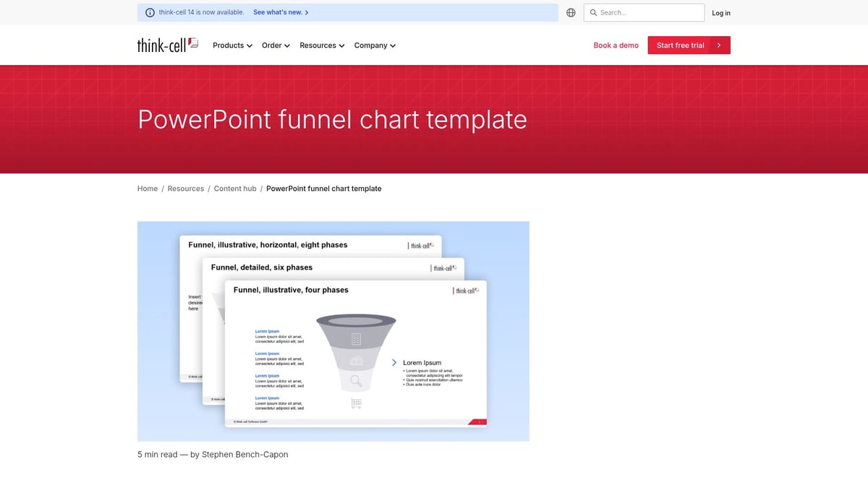Select the globe language icon

point(571,12)
